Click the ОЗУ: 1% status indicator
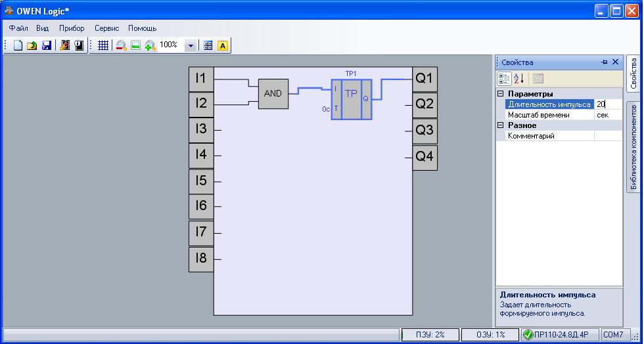The image size is (644, 344). (x=490, y=335)
